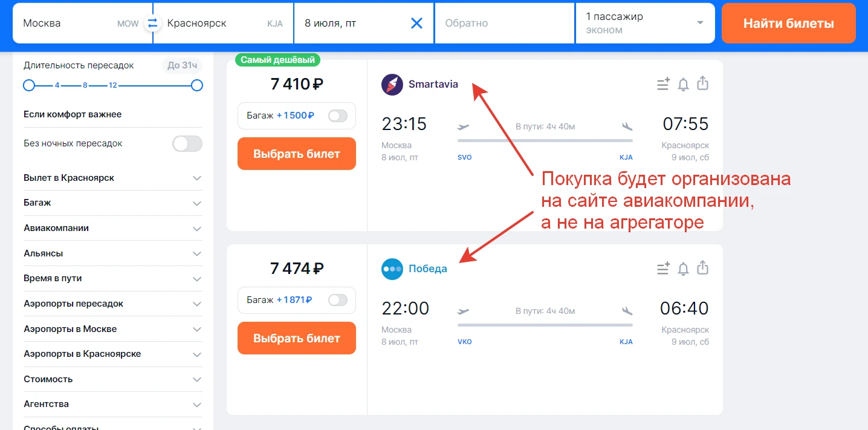Add Победа ticket to compare list
Screen dimensions: 868x430
pyautogui.click(x=663, y=268)
